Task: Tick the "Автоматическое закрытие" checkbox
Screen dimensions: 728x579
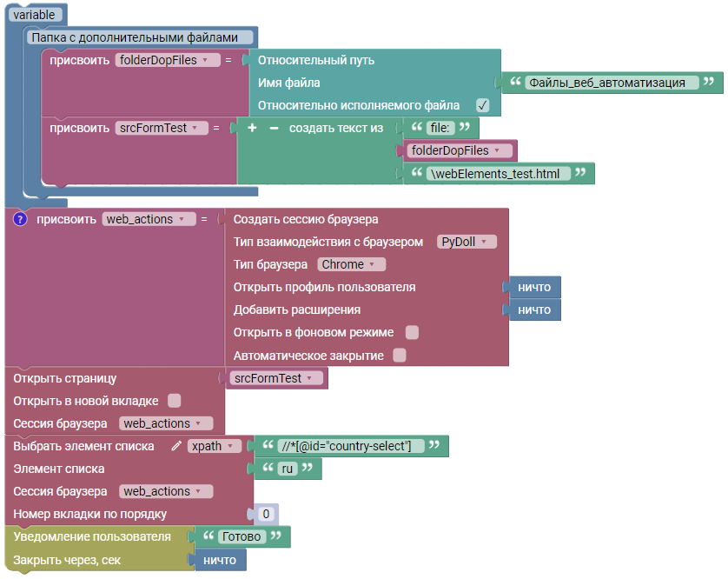Action: [x=400, y=355]
